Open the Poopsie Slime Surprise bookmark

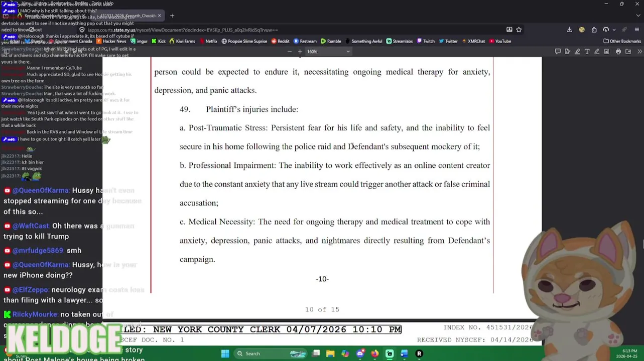coord(244,41)
